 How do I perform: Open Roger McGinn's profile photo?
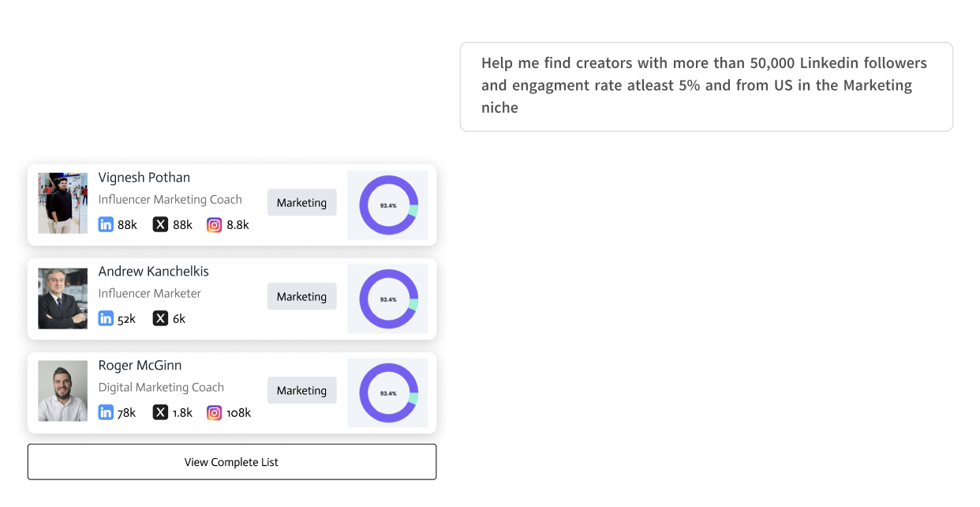63,391
